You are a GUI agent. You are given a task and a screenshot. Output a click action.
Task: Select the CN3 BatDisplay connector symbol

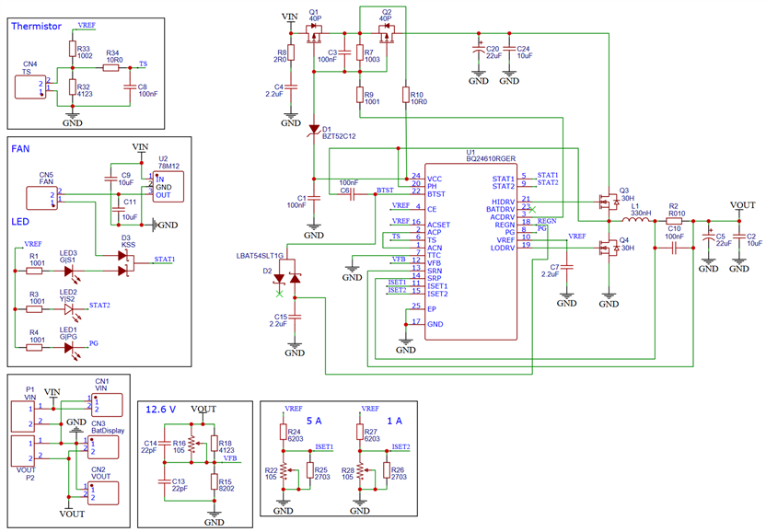(103, 447)
